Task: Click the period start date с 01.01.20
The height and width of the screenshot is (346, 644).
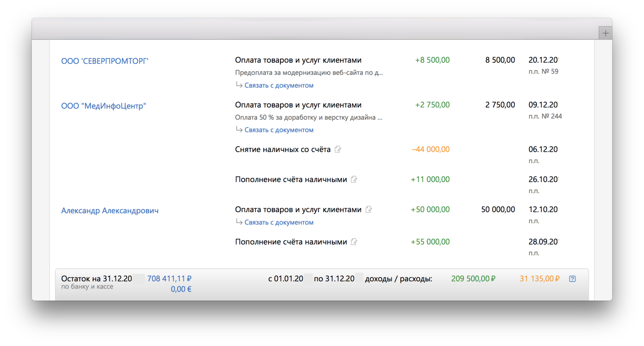Action: pyautogui.click(x=286, y=279)
